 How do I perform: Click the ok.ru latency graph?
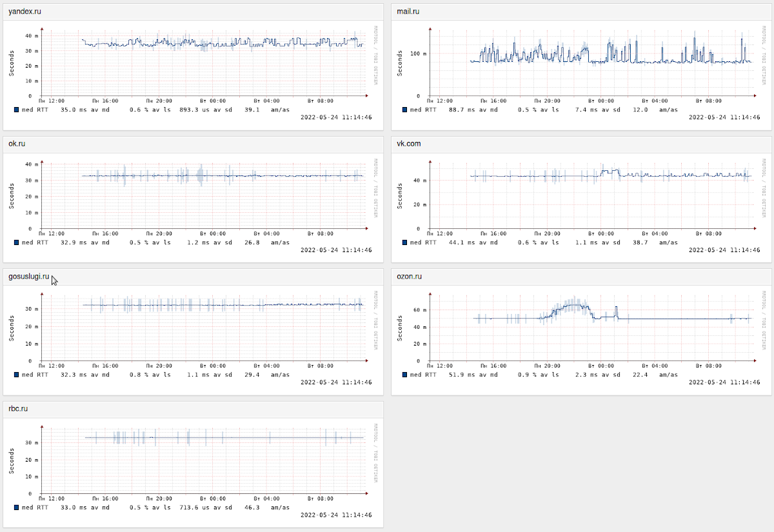[193, 206]
